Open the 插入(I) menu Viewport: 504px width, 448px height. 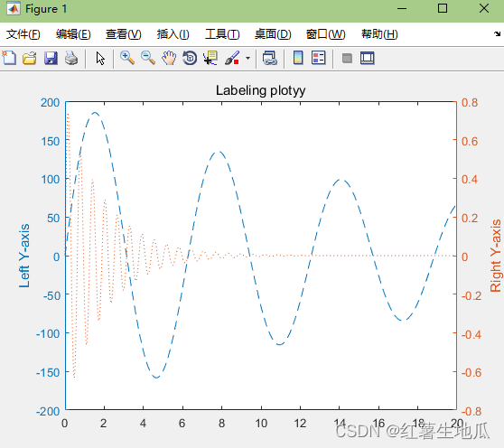(173, 34)
